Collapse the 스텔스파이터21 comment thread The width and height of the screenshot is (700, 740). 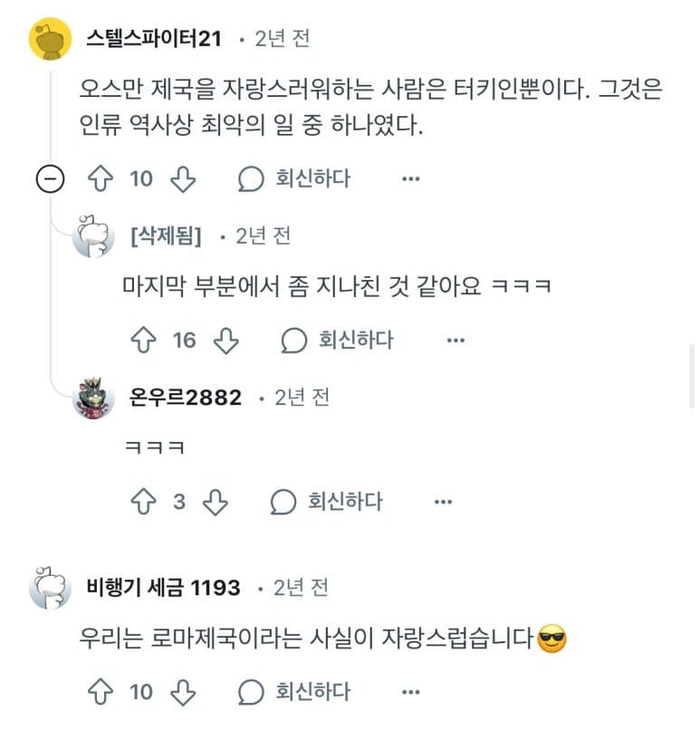click(49, 179)
